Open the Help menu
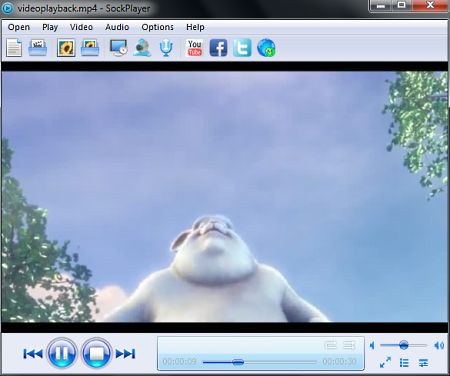The width and height of the screenshot is (450, 376). click(195, 27)
